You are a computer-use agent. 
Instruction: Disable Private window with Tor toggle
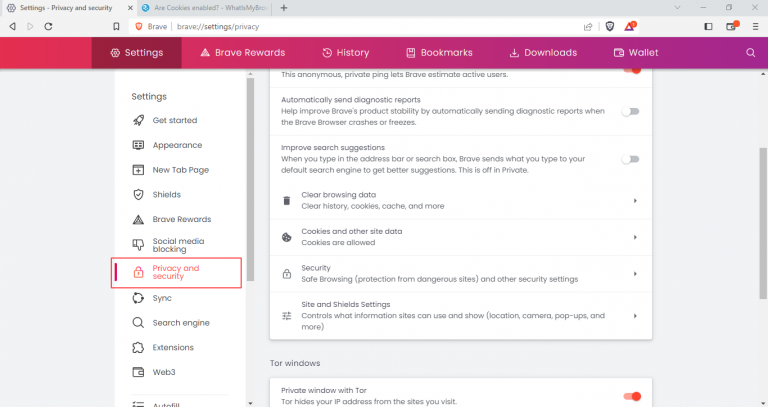pyautogui.click(x=631, y=396)
